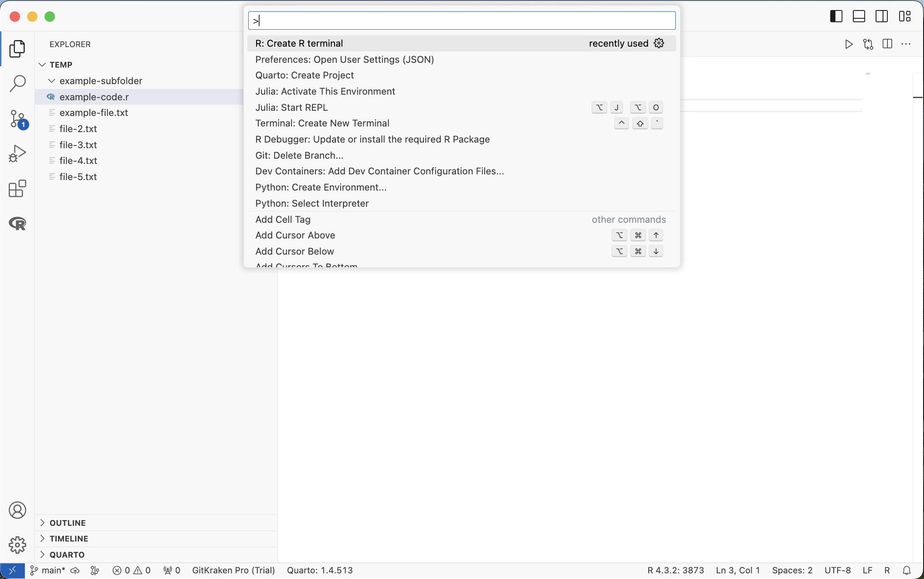Viewport: 924px width, 579px height.
Task: Open the Extensions view
Action: point(17,189)
